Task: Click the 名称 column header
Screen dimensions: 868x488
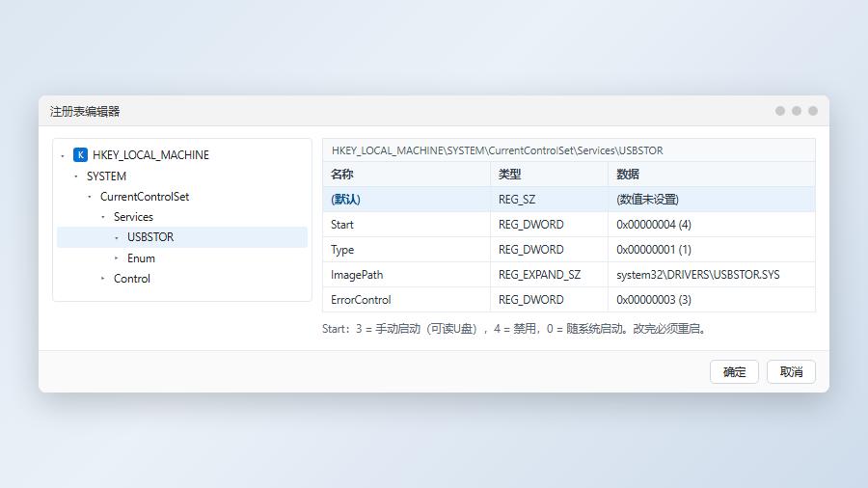Action: (406, 175)
